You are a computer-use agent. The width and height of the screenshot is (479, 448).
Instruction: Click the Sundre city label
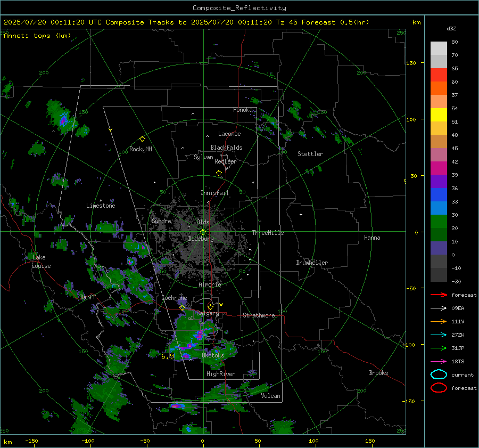click(161, 221)
